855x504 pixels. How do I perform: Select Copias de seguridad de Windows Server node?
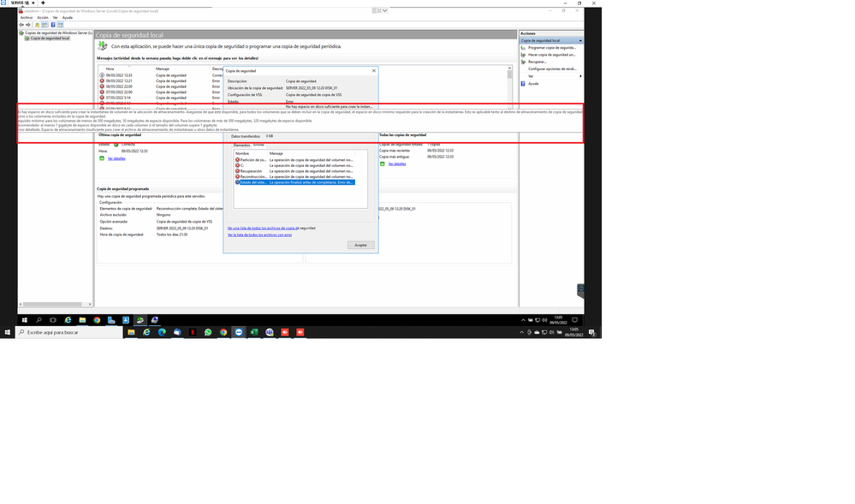56,33
